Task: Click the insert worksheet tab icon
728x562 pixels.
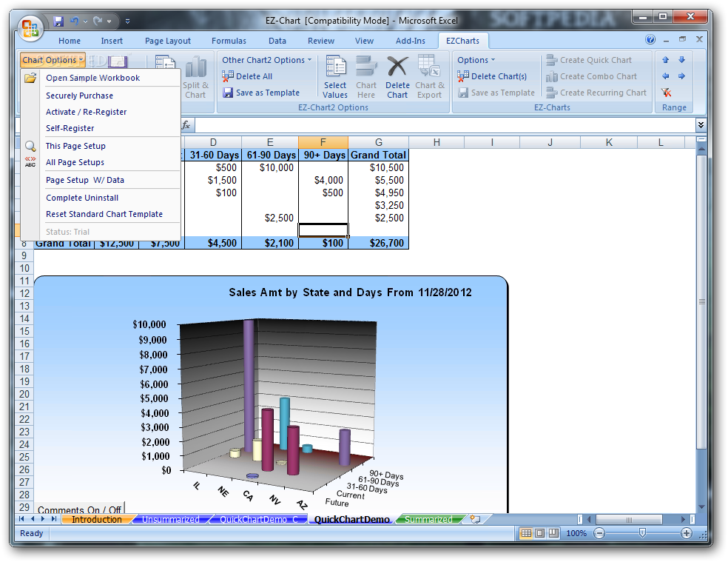Action: point(476,519)
